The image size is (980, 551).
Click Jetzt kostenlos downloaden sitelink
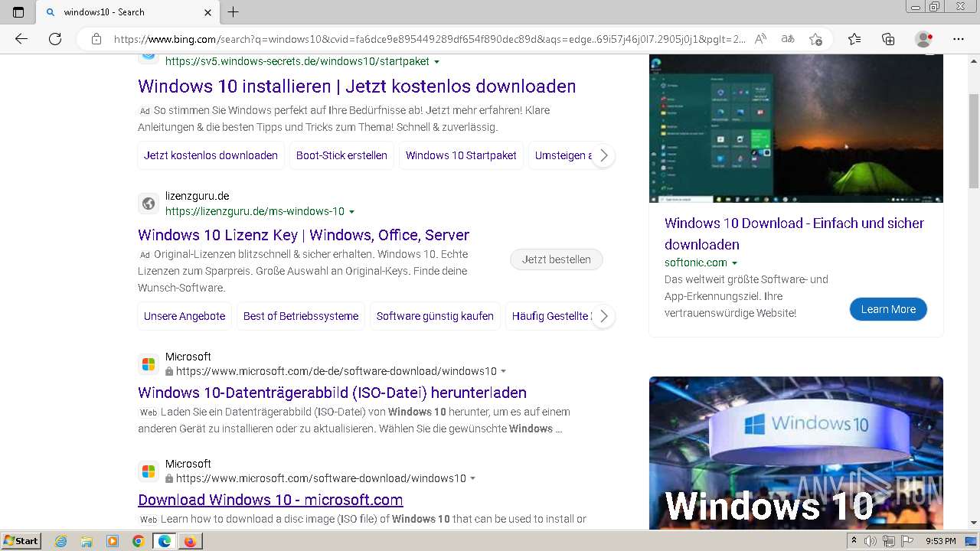211,155
